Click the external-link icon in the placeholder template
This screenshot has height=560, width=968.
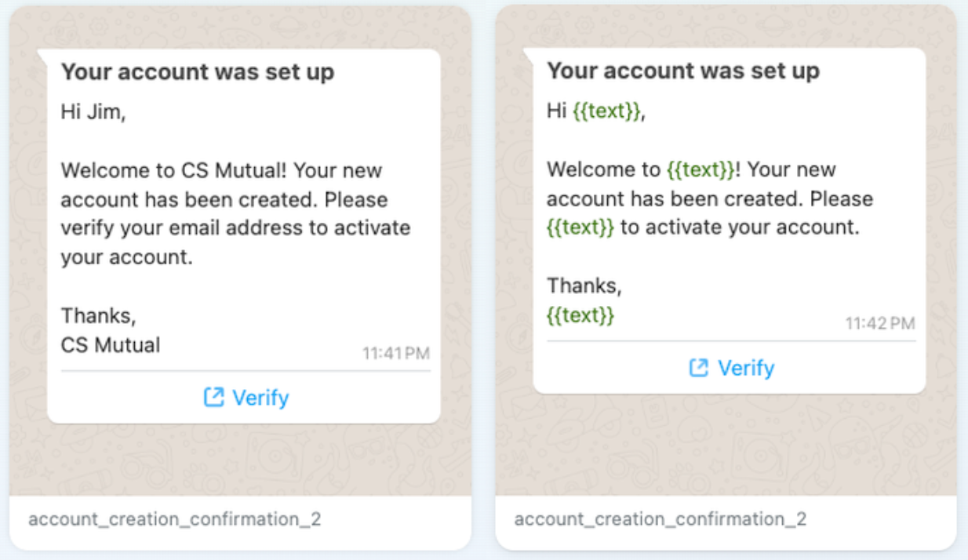click(698, 368)
